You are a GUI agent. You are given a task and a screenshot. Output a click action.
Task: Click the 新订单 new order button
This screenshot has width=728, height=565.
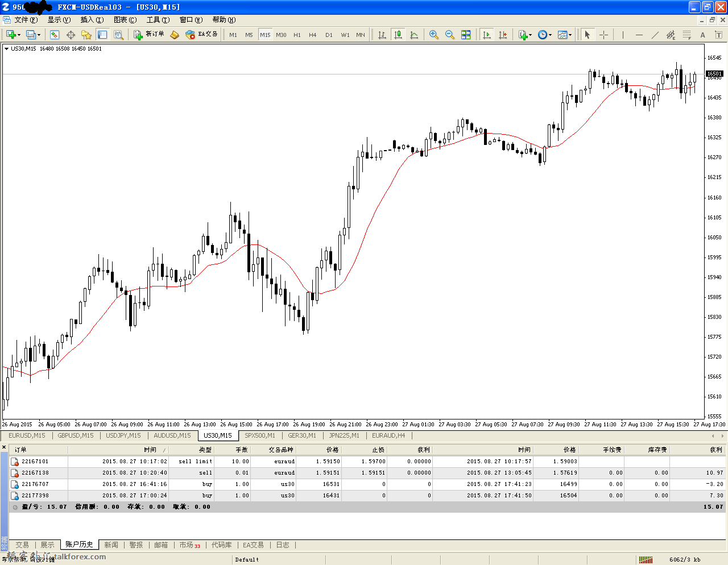click(x=149, y=35)
